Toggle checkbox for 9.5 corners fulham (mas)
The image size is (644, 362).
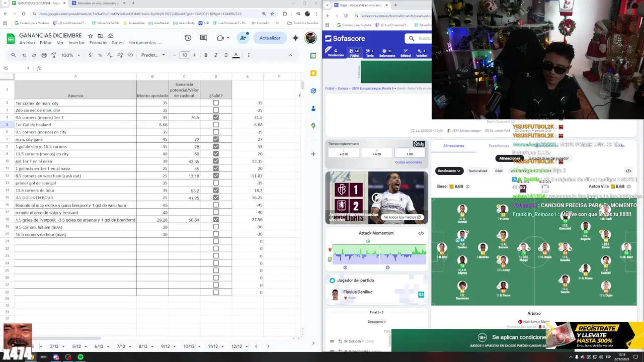coord(216,227)
